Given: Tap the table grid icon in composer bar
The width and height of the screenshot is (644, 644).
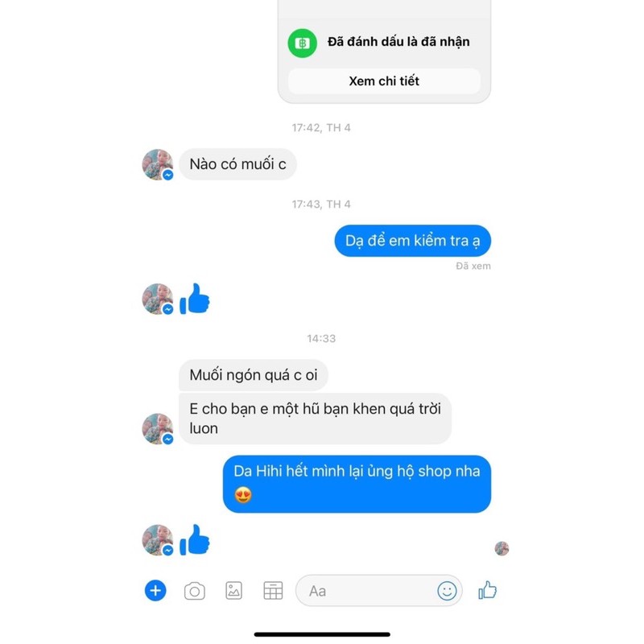Looking at the screenshot, I should point(273,591).
